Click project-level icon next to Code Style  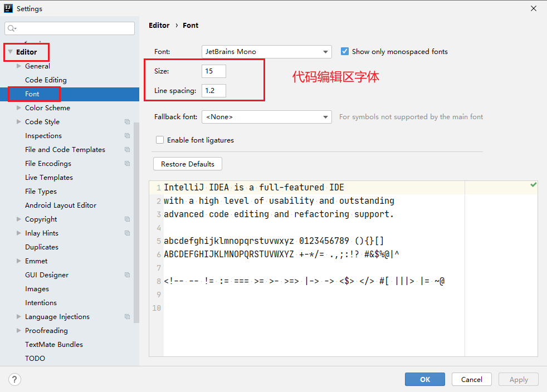128,122
